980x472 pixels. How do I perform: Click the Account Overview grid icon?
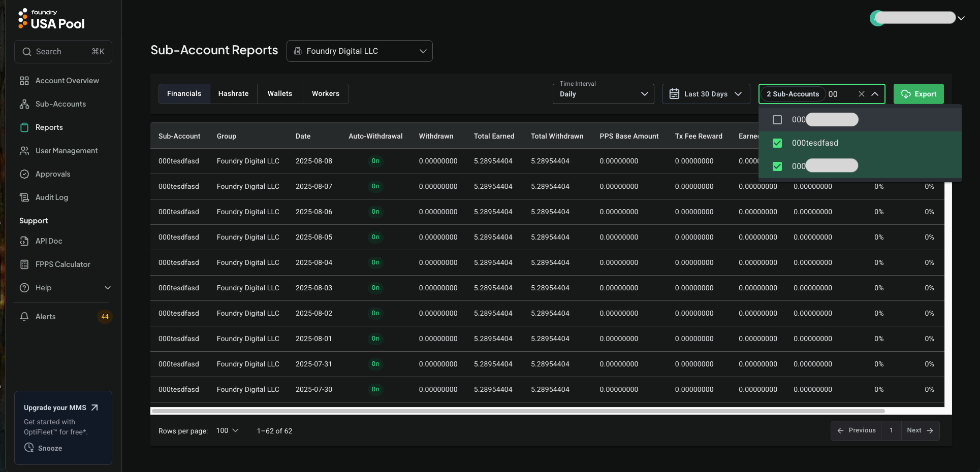click(x=24, y=81)
